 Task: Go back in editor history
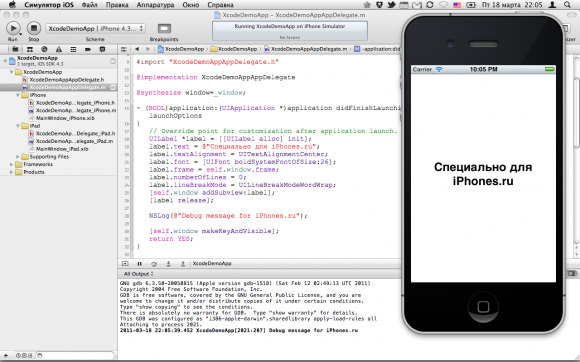point(137,49)
